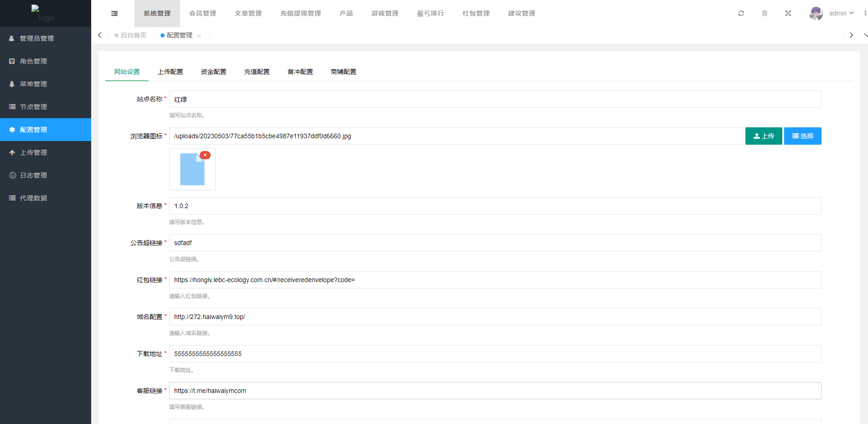
Task: Click the trash clear-cache icon
Action: coord(765,14)
